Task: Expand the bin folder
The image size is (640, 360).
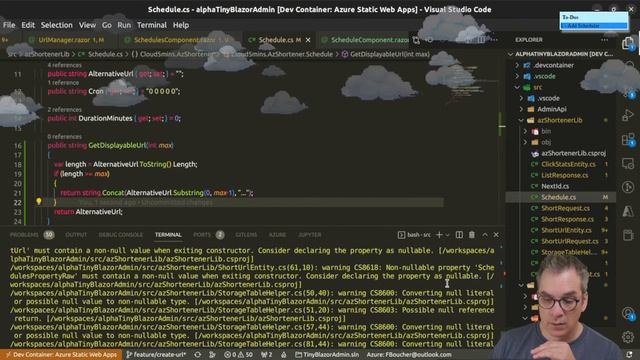Action: click(x=525, y=131)
